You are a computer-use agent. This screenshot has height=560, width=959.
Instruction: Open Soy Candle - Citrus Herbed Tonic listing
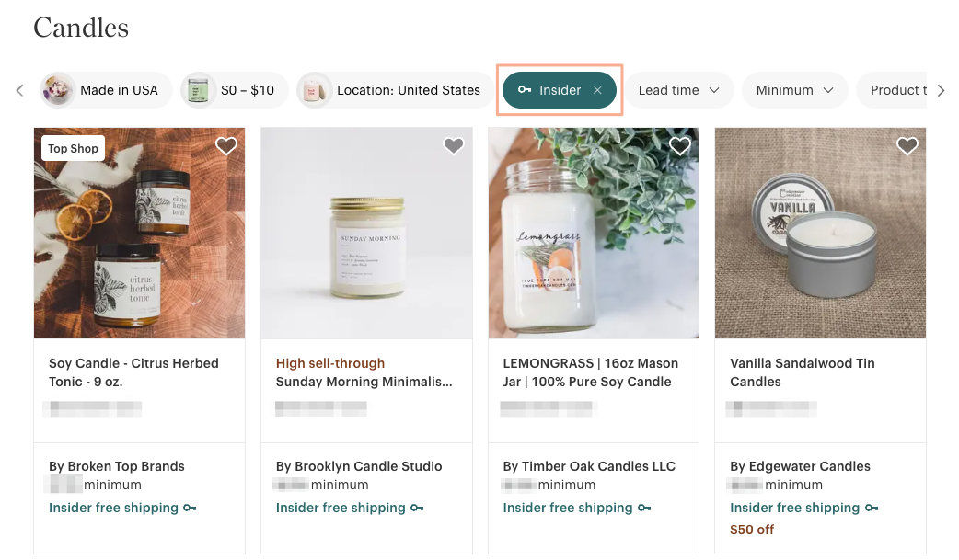tap(133, 372)
